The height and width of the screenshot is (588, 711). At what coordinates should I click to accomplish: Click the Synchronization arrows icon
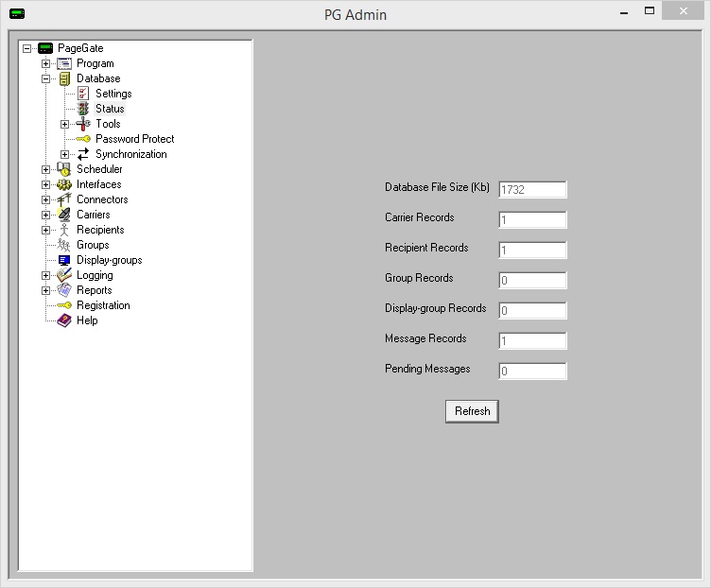(x=83, y=154)
